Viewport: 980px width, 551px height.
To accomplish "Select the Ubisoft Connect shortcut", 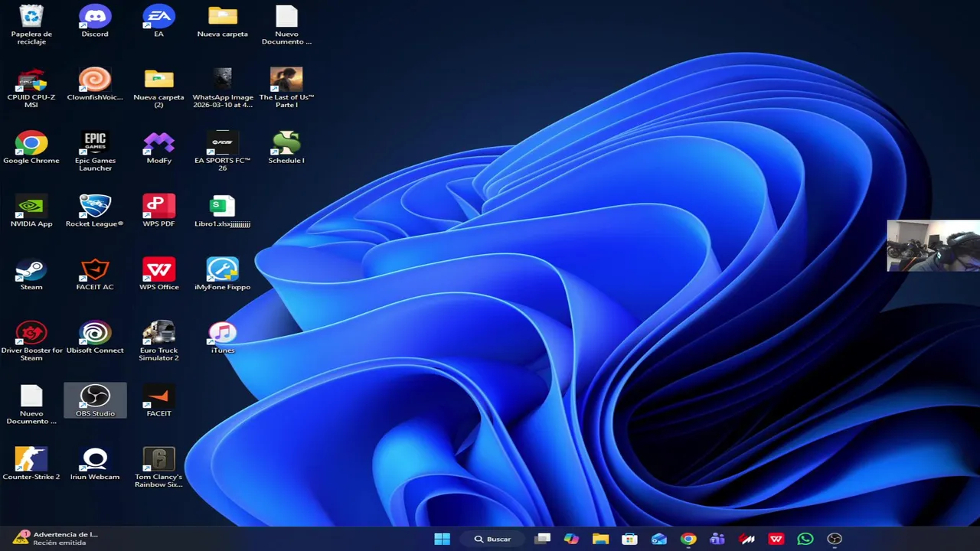I will (x=95, y=337).
